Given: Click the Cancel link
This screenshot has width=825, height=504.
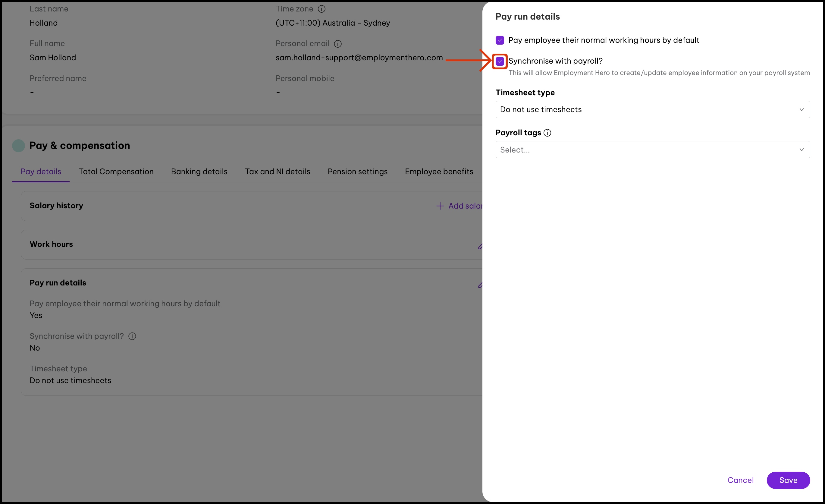Looking at the screenshot, I should point(740,480).
